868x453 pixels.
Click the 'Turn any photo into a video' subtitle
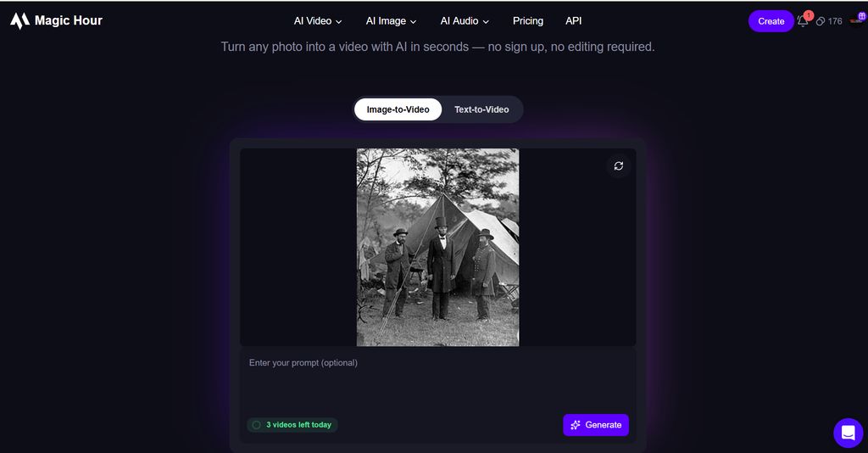[x=438, y=47]
